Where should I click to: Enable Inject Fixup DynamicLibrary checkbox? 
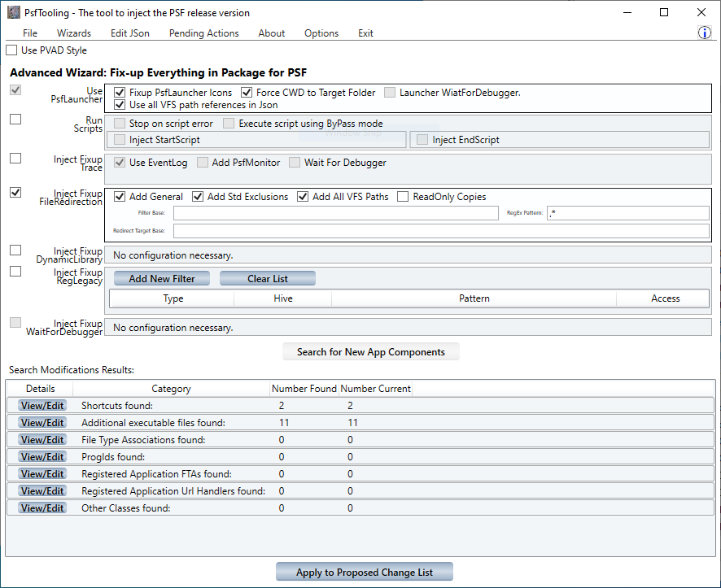(15, 250)
